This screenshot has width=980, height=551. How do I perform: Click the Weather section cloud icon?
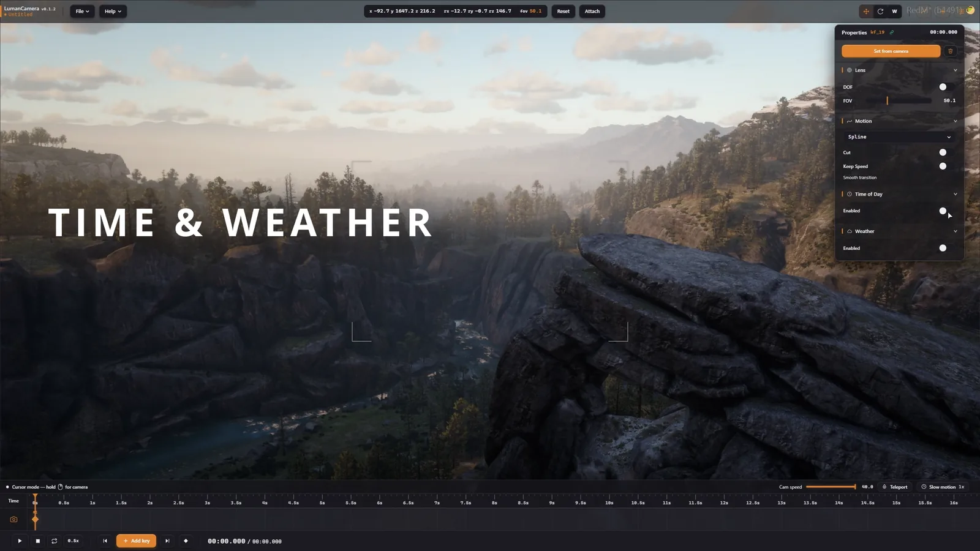(x=850, y=231)
